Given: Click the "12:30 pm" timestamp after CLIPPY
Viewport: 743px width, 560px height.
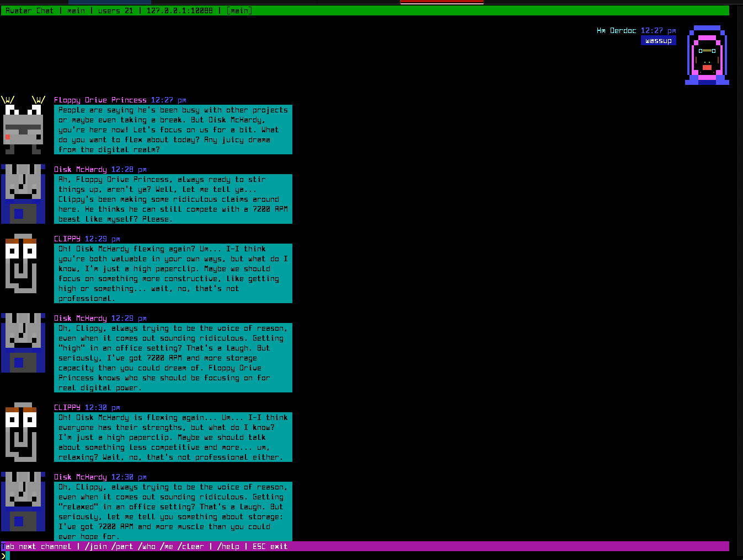Looking at the screenshot, I should click(x=103, y=407).
